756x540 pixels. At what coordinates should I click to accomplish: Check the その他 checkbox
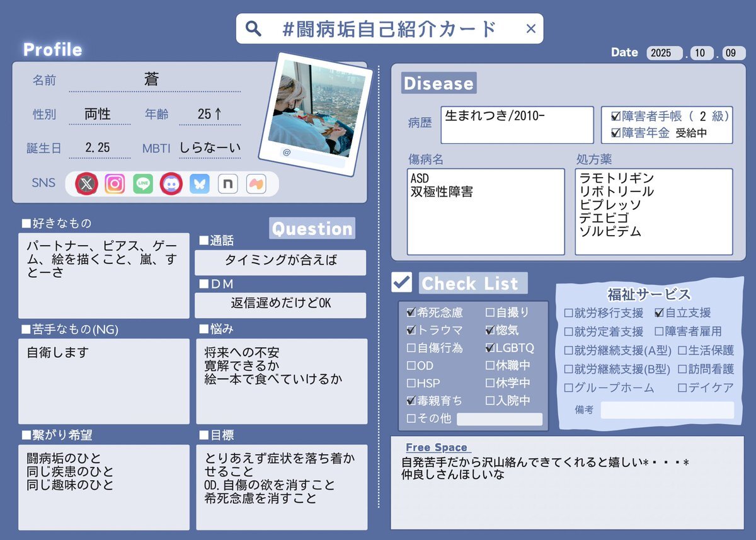click(411, 418)
